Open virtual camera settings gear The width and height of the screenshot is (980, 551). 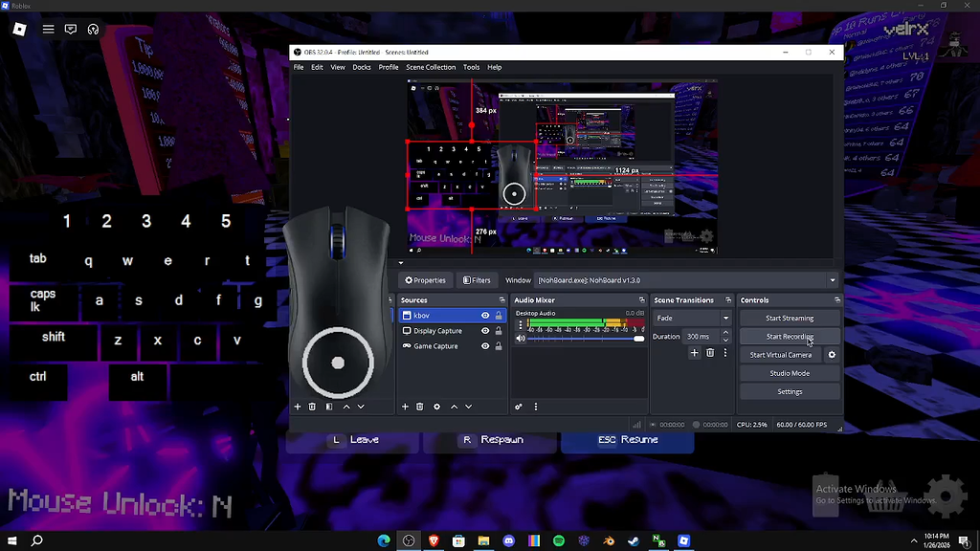[x=832, y=355]
